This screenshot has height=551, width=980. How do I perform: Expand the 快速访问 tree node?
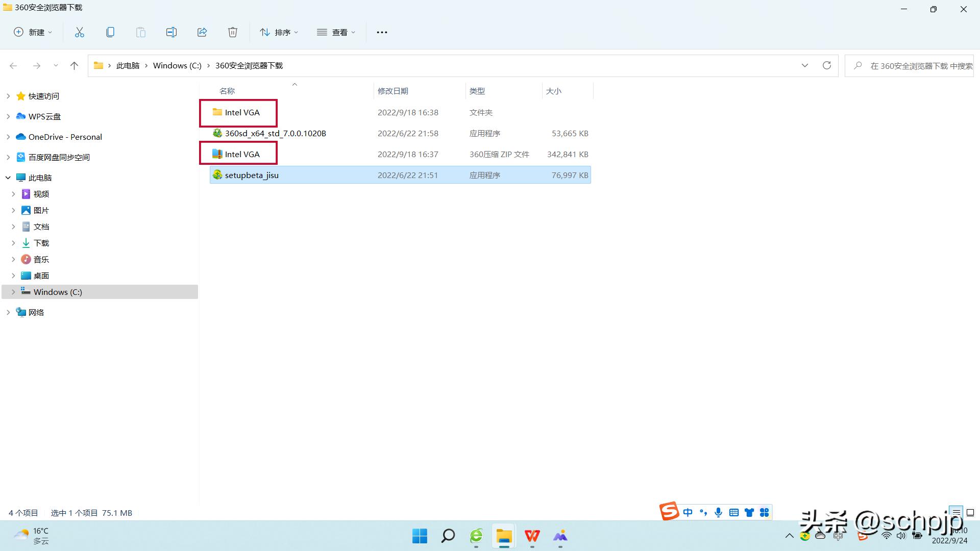tap(8, 96)
